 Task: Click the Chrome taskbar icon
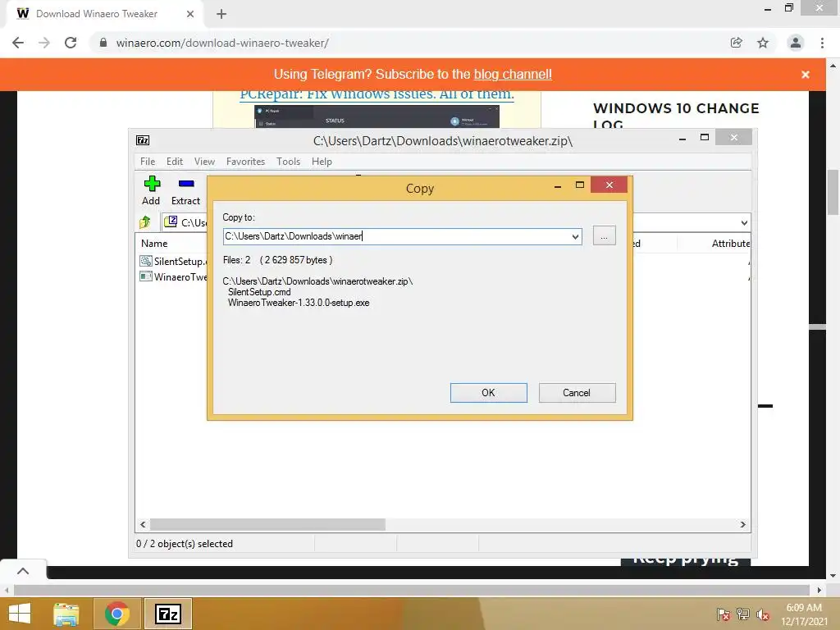[x=116, y=614]
